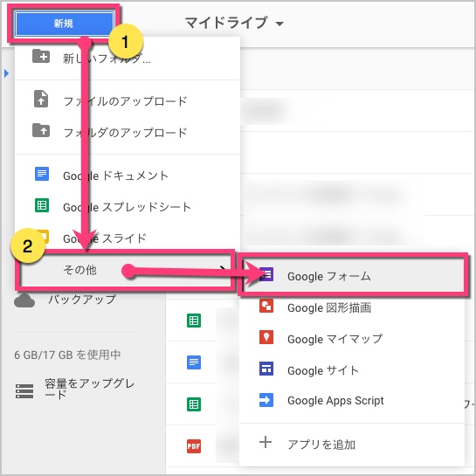
Task: Select 新しいフォルダ menu entry
Action: coord(107,59)
